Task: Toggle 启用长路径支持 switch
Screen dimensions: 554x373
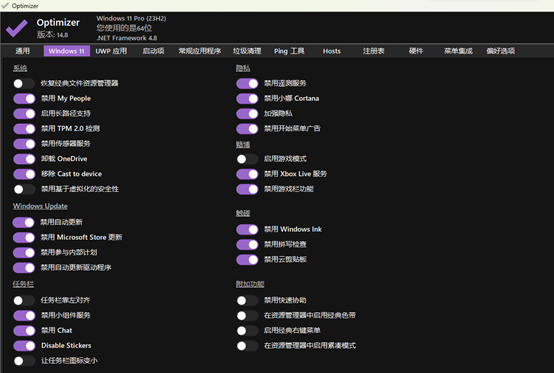Action: 24,114
